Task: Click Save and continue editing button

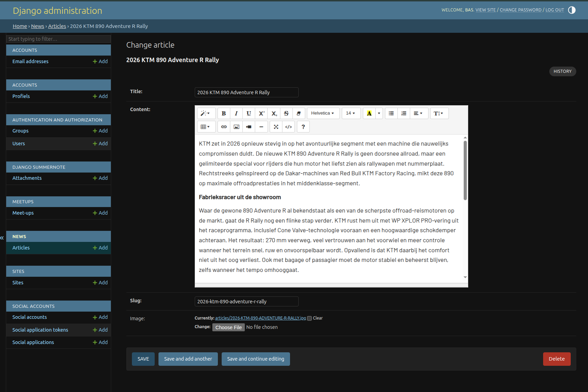Action: [256, 359]
